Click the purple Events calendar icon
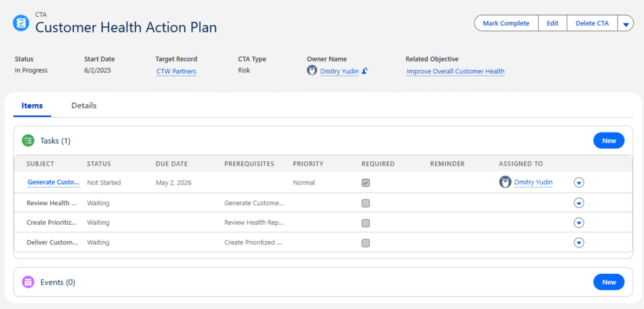The image size is (644, 309). tap(28, 282)
